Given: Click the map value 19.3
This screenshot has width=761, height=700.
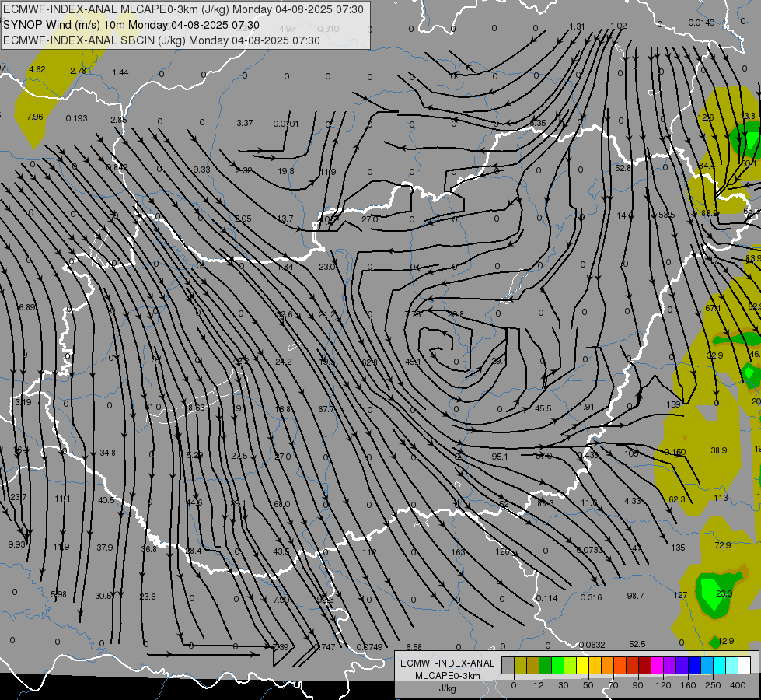Looking at the screenshot, I should pos(286,171).
